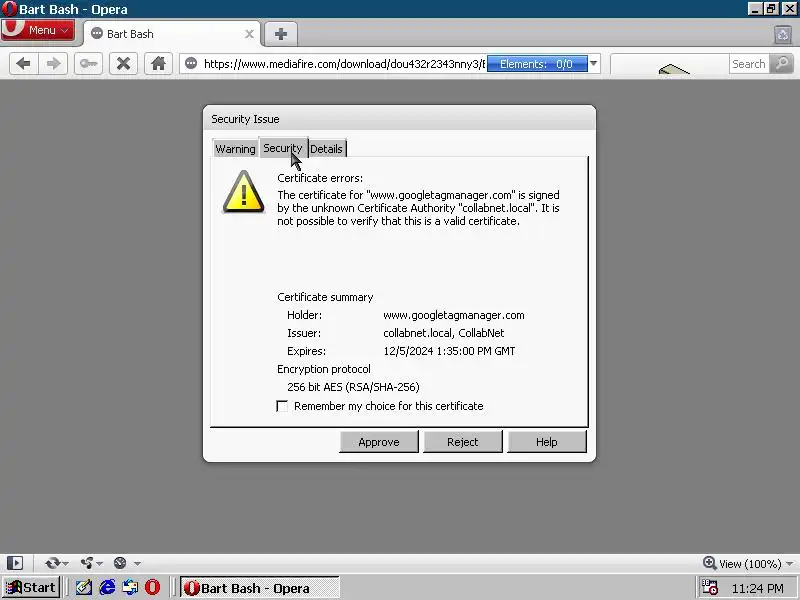
Task: Launch the notepad quick launch icon
Action: click(84, 588)
